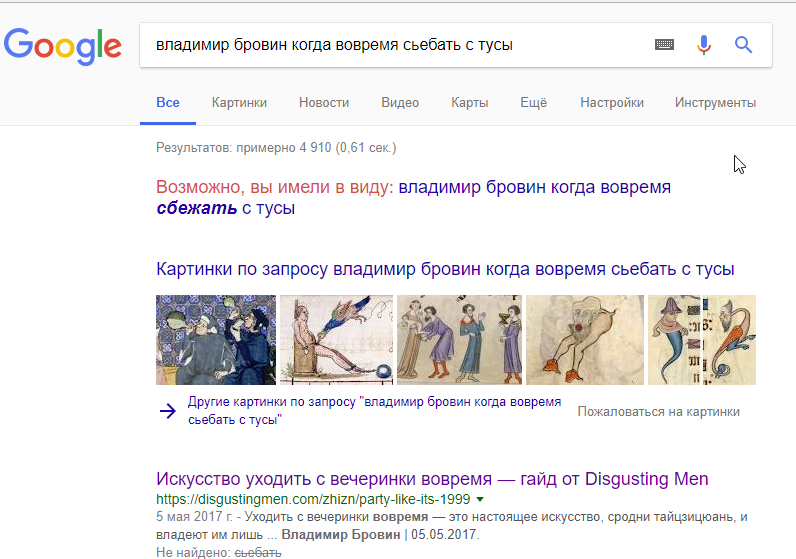796x559 pixels.
Task: Switch to the Картинки tab
Action: point(239,103)
